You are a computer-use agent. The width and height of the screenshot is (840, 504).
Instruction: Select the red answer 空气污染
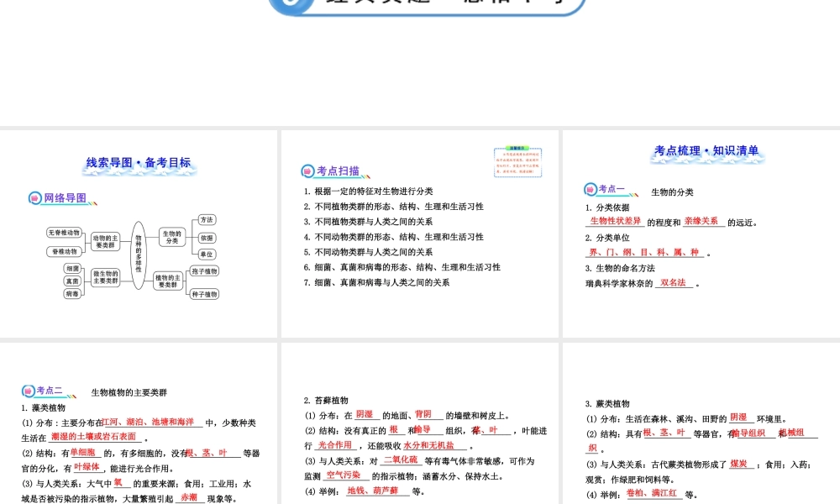click(x=344, y=475)
